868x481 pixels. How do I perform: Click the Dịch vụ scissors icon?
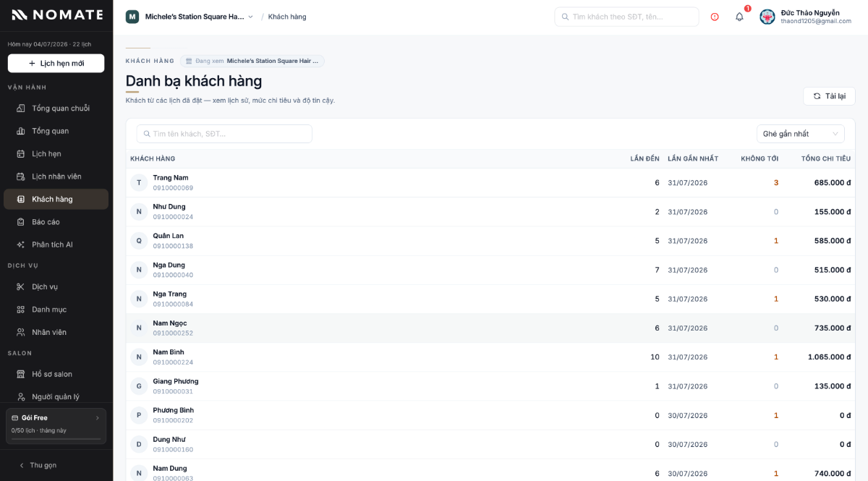tap(21, 286)
